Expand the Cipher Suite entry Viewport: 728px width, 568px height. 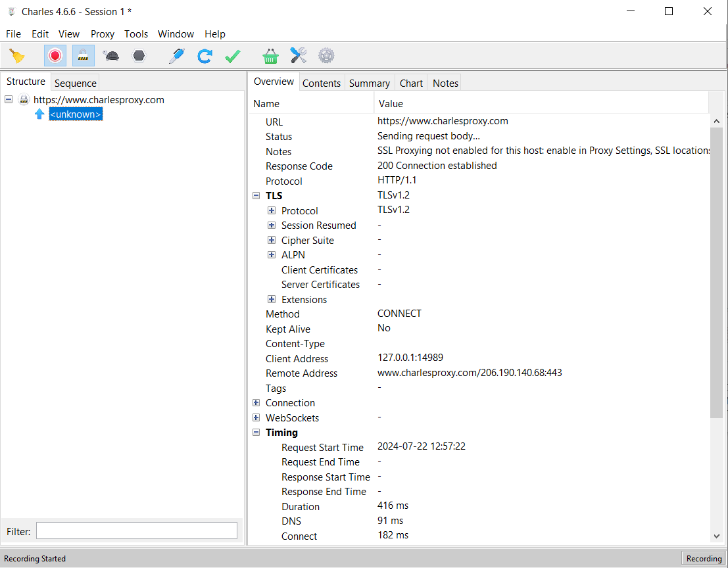(272, 240)
